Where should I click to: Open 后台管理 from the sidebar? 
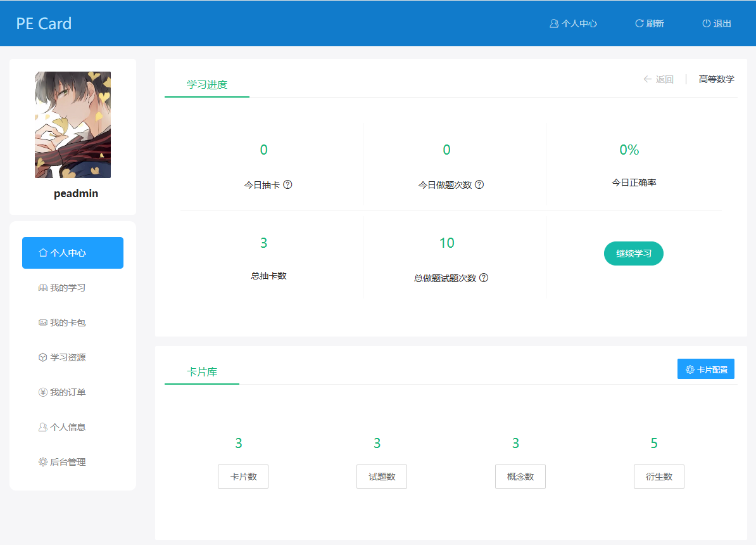coord(68,462)
